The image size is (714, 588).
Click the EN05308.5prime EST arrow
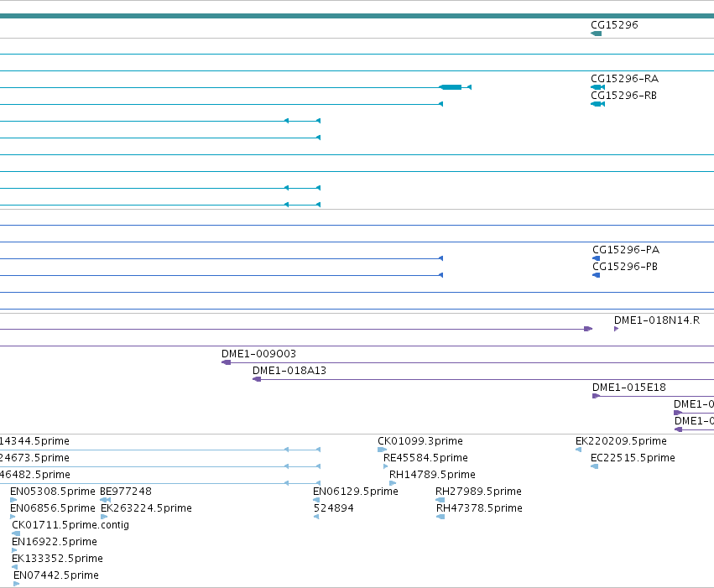13,501
